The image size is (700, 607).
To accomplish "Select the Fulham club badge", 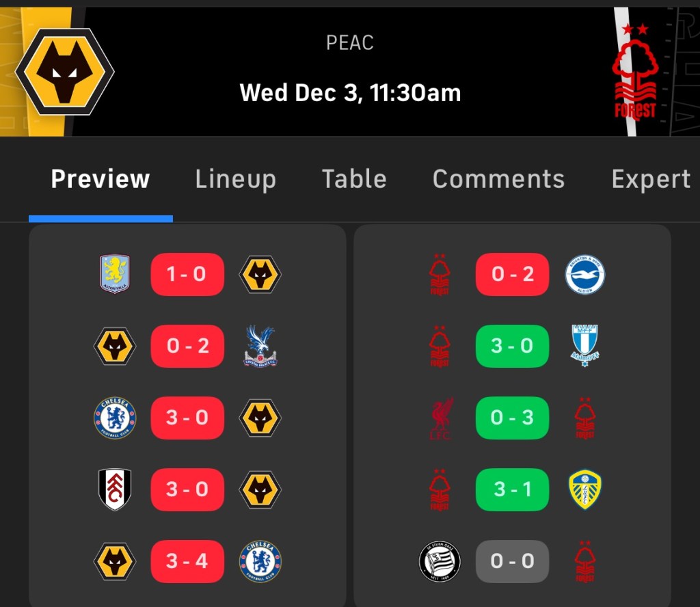I will click(x=115, y=489).
